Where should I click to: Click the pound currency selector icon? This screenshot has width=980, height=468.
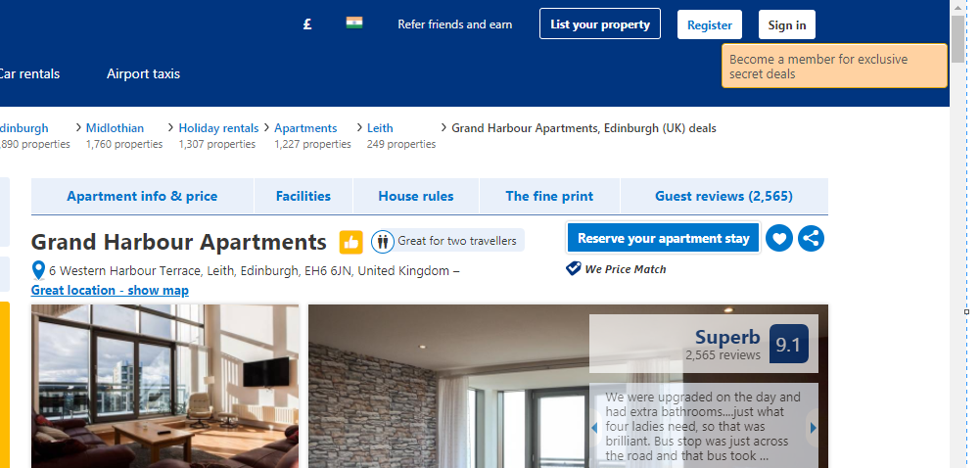[x=306, y=24]
